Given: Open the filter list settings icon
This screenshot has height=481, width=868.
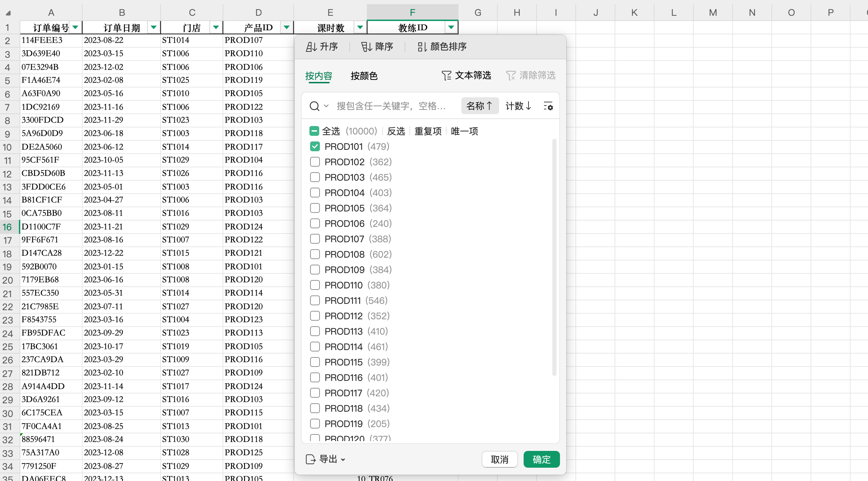Looking at the screenshot, I should [548, 106].
